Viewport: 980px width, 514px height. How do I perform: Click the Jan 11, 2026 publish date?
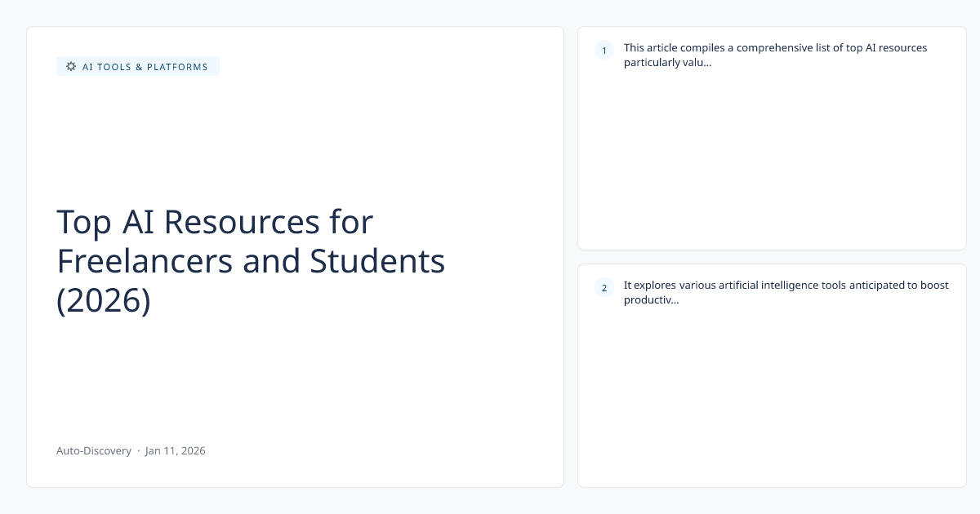click(176, 450)
